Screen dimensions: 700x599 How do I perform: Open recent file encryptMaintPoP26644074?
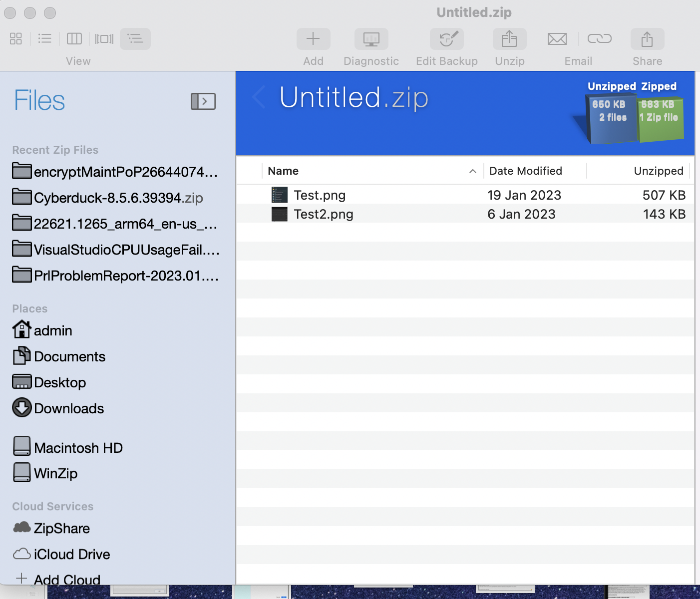115,172
